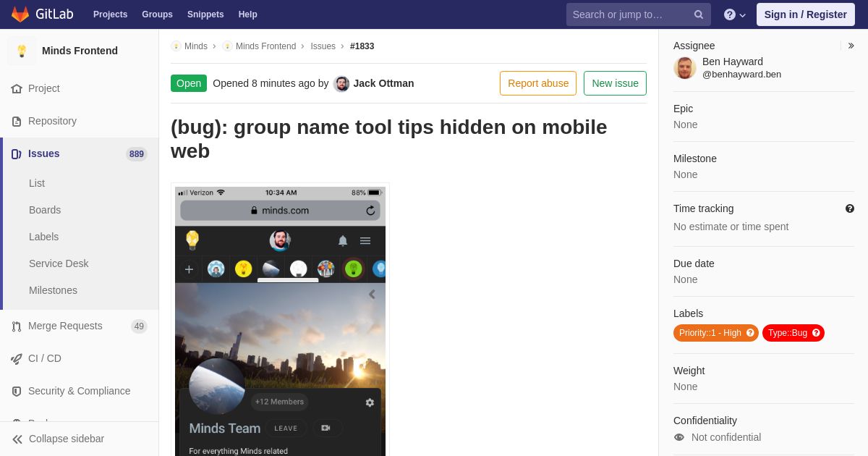Click the Issues count badge 889
The height and width of the screenshot is (456, 868).
coord(137,154)
